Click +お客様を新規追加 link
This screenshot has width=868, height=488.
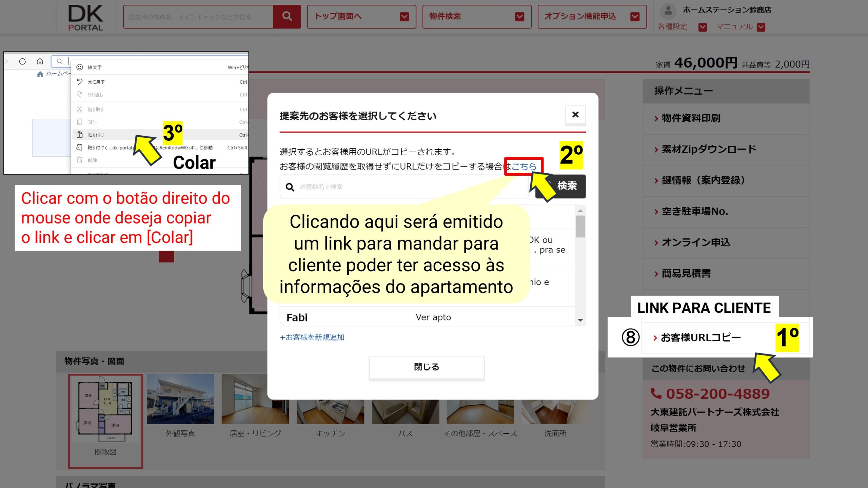tap(312, 337)
